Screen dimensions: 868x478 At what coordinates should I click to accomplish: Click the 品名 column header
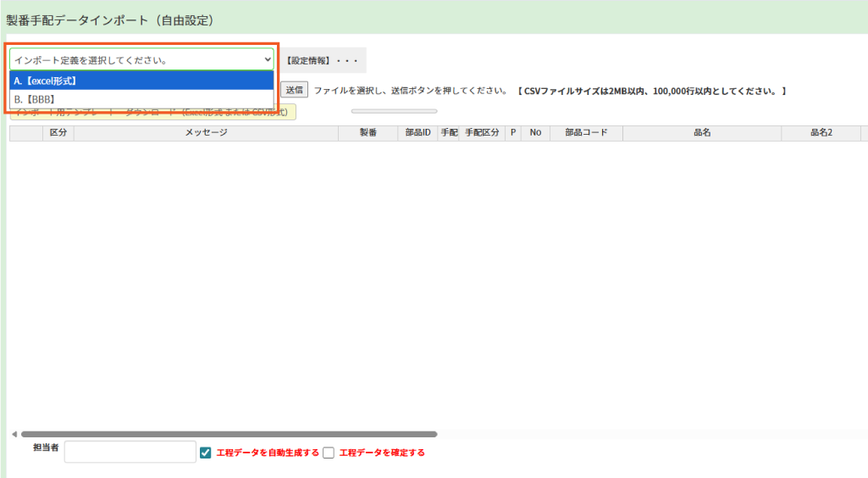pyautogui.click(x=701, y=133)
